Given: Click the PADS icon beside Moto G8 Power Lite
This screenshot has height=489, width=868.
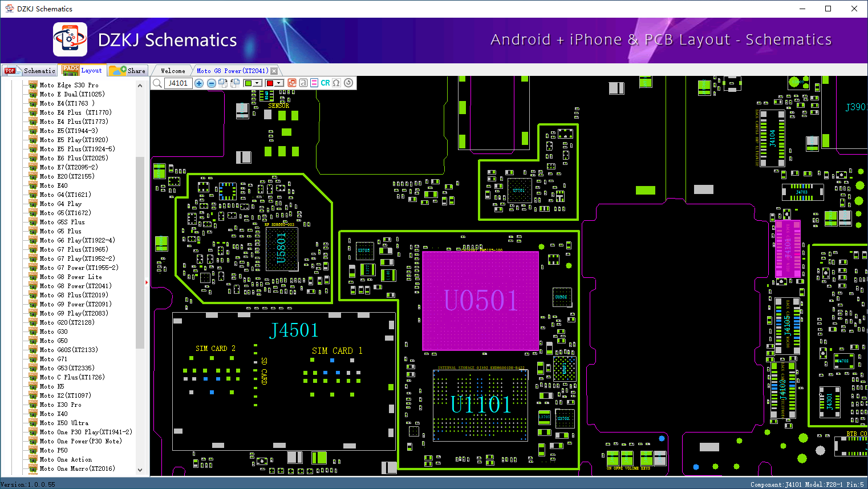Looking at the screenshot, I should (x=33, y=277).
